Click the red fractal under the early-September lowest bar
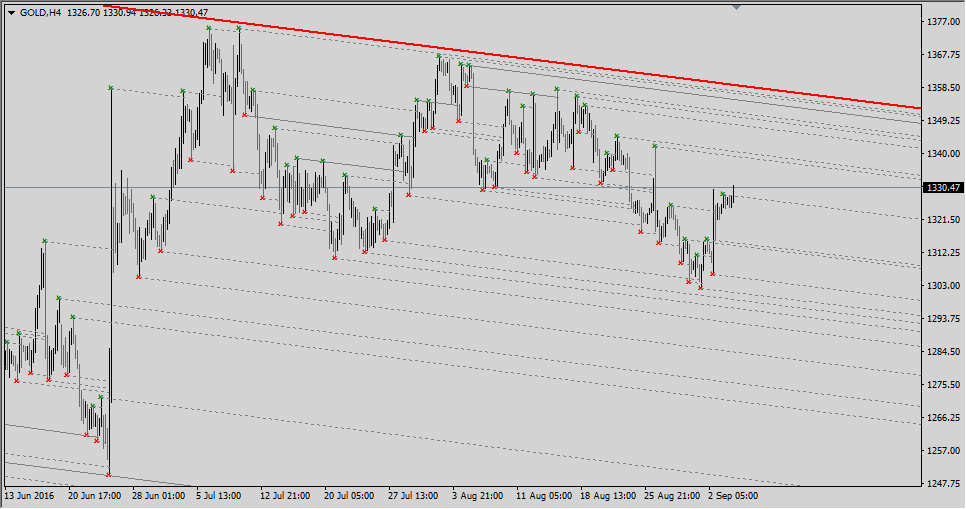This screenshot has width=966, height=509. pos(701,289)
